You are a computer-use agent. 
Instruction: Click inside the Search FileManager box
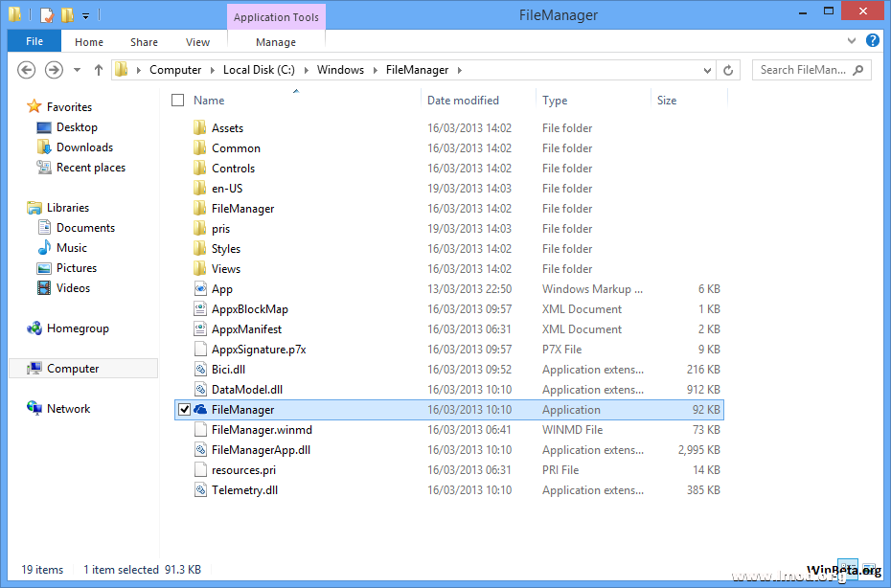(x=805, y=69)
